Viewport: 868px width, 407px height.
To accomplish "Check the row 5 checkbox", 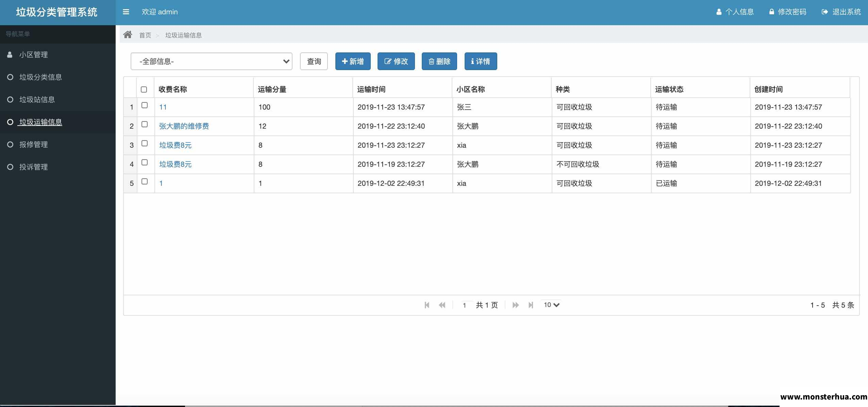I will coord(145,181).
